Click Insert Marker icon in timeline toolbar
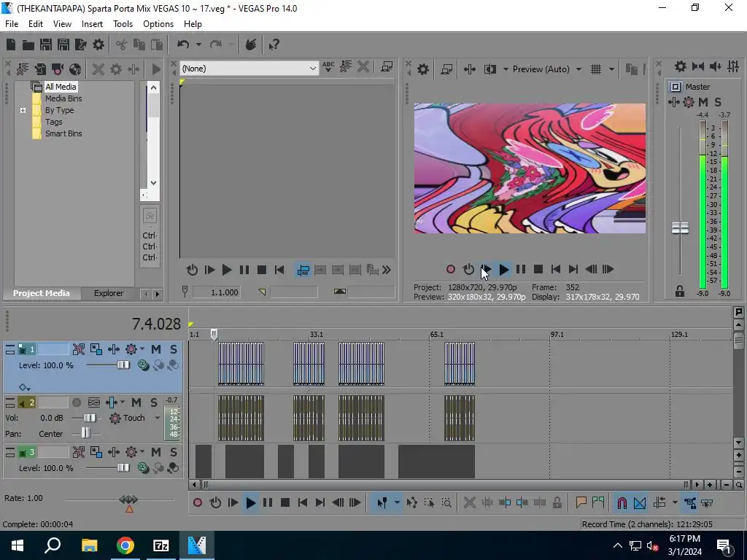Viewport: 747px width, 560px height. point(581,503)
